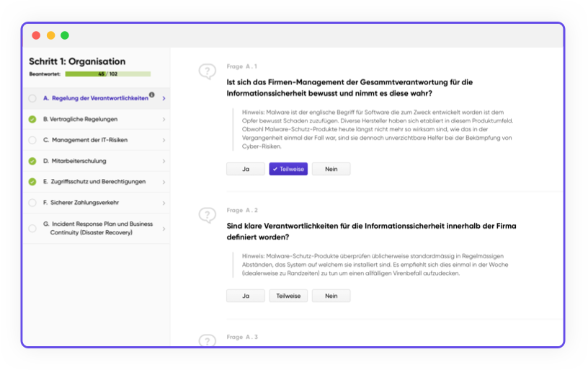This screenshot has width=588, height=370.
Task: Open section C. Management der IT-Risiken
Action: click(97, 140)
